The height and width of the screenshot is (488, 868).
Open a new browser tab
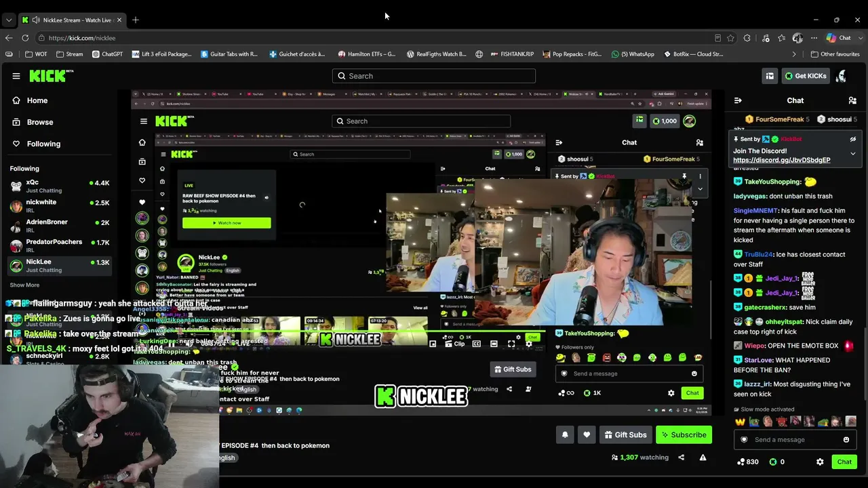click(136, 20)
